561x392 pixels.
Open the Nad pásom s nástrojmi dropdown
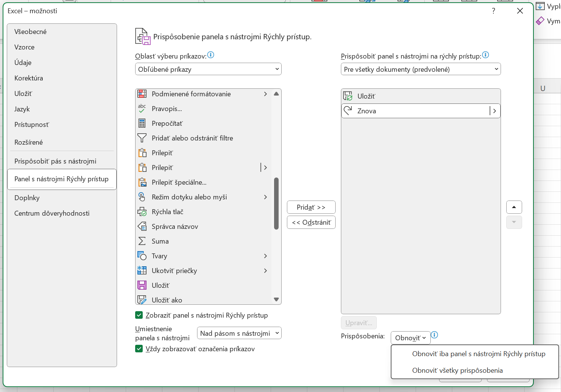239,333
